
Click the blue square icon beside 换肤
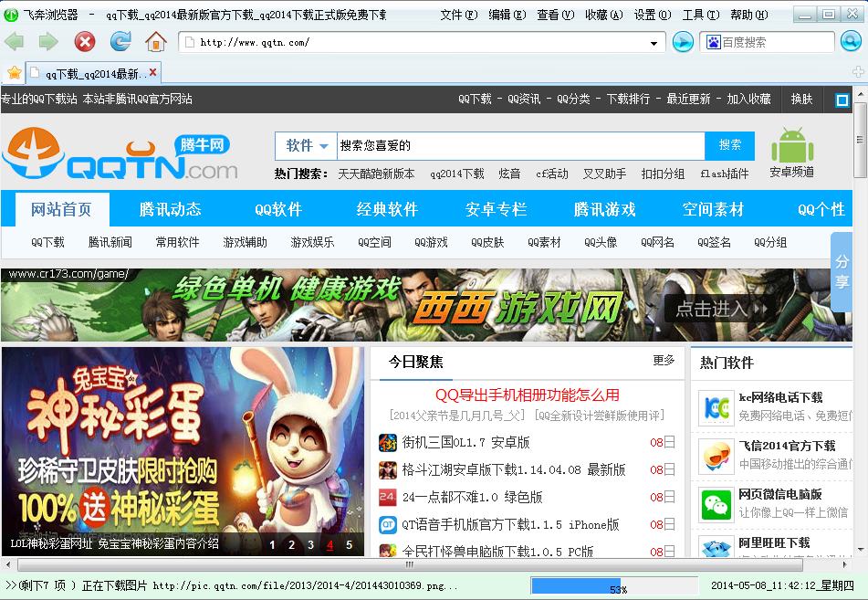[842, 100]
